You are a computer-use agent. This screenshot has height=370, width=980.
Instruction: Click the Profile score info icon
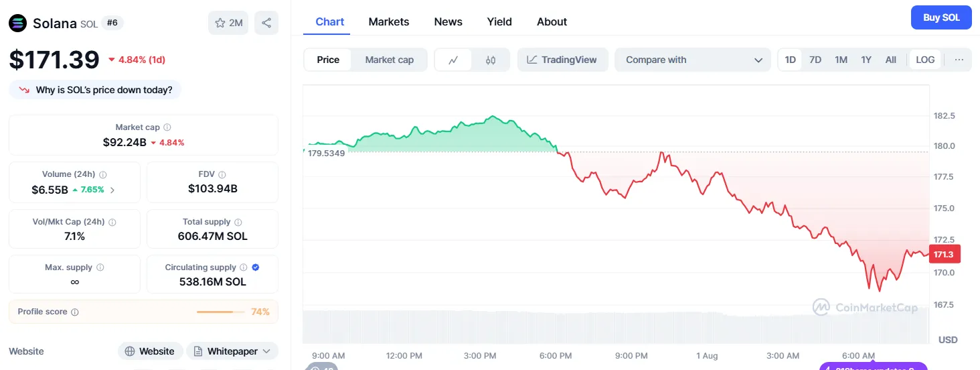click(75, 312)
